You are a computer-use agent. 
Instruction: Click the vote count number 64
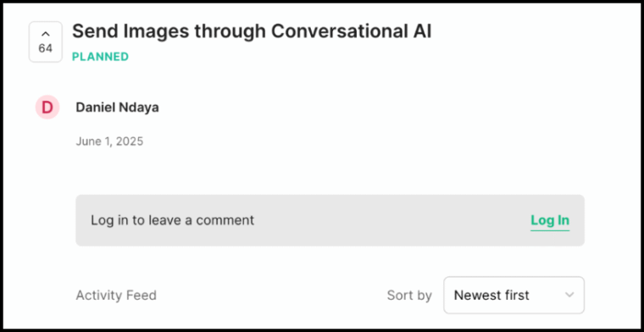[46, 48]
